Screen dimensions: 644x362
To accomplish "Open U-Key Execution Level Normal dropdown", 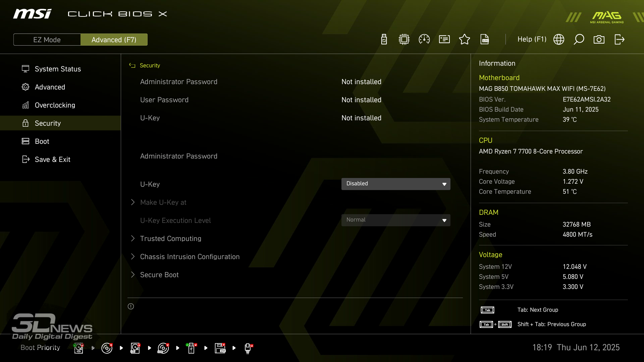I will [396, 220].
